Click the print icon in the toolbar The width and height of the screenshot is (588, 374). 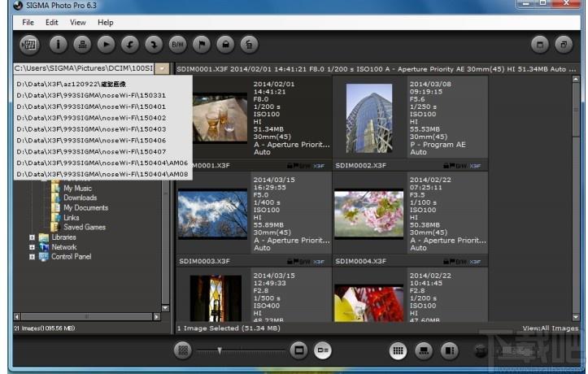[x=82, y=45]
